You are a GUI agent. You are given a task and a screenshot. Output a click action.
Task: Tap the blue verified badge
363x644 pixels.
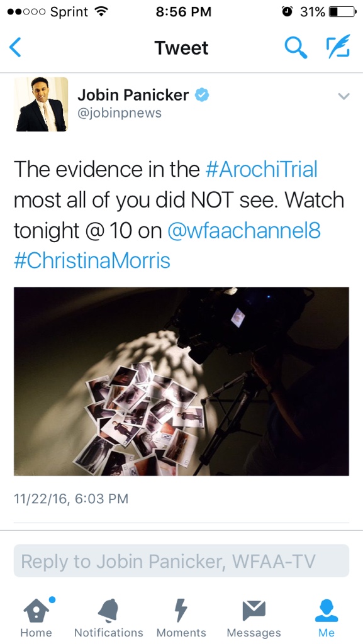pos(201,95)
